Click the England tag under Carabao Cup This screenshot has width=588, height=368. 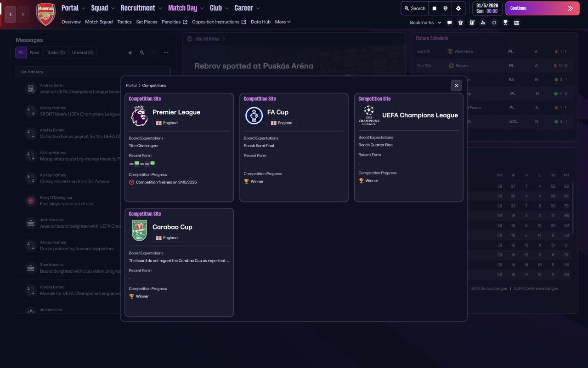click(x=168, y=238)
